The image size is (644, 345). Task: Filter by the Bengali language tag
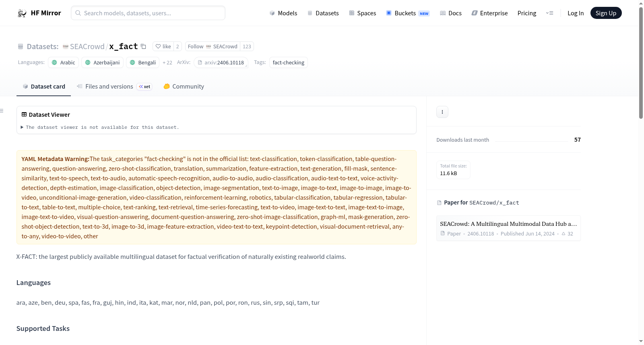click(142, 63)
